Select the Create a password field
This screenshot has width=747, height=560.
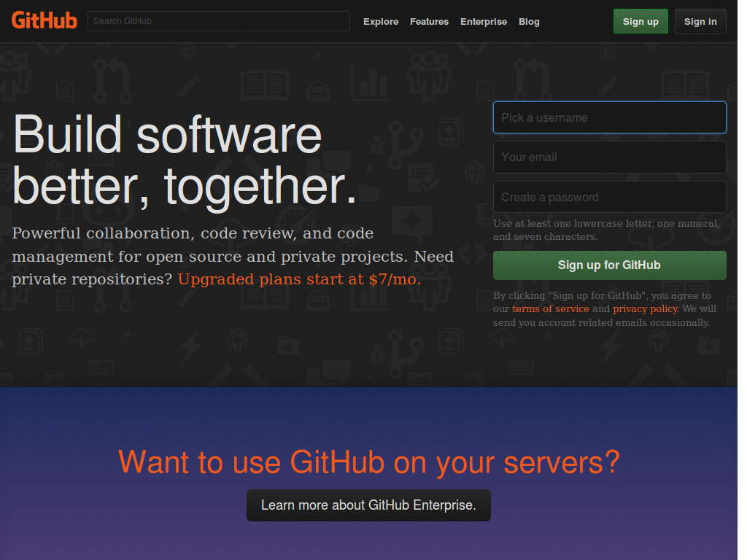(x=610, y=197)
